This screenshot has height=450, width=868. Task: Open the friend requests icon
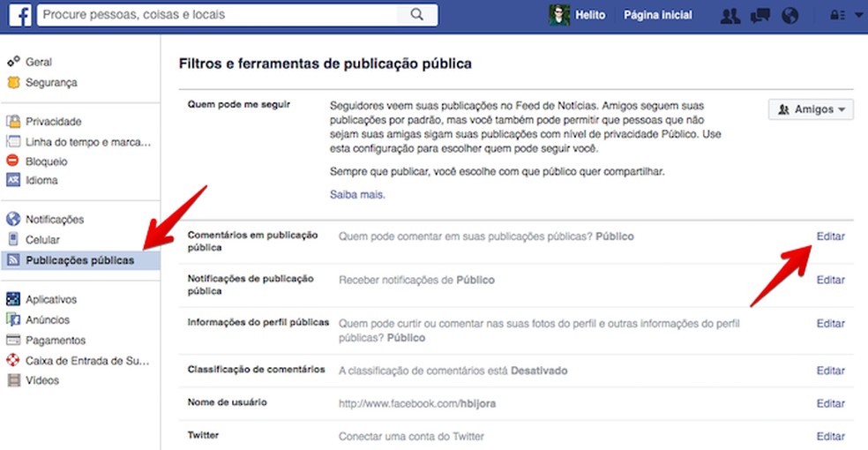730,16
